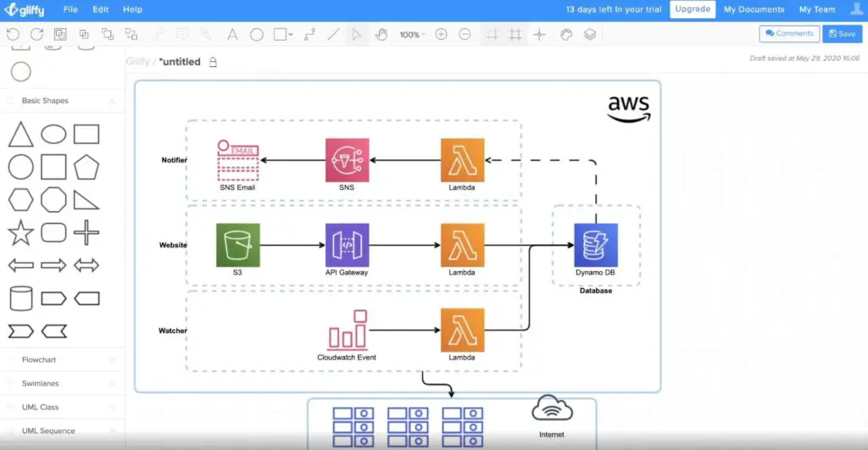The image size is (868, 450).
Task: Select the Cloudwatch Event icon on canvas
Action: pyautogui.click(x=347, y=331)
